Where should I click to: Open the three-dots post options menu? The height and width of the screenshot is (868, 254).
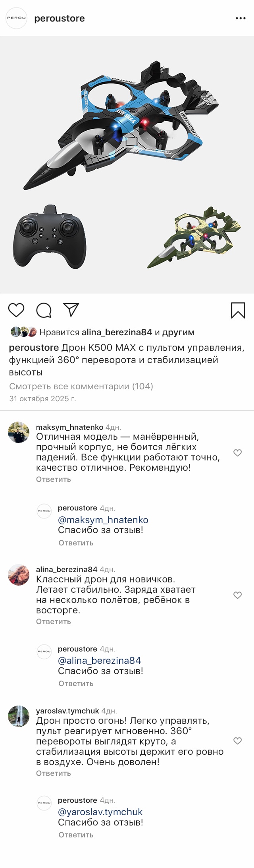tap(241, 19)
